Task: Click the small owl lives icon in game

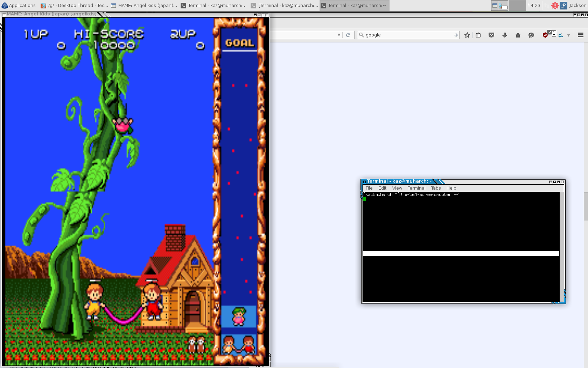Action: pos(196,345)
